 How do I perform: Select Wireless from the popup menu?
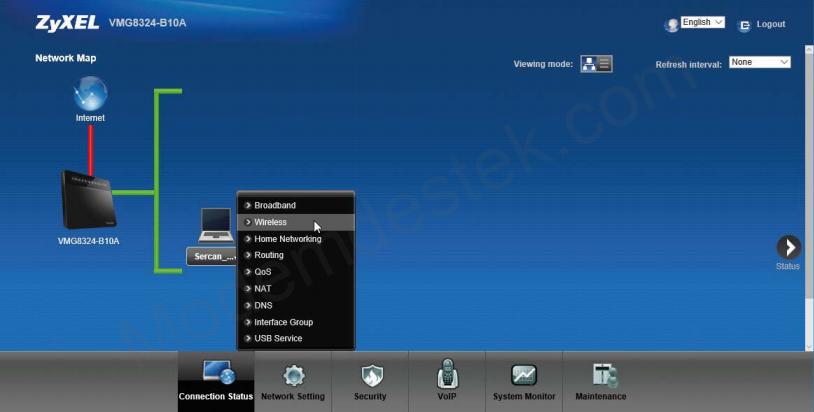(x=271, y=222)
